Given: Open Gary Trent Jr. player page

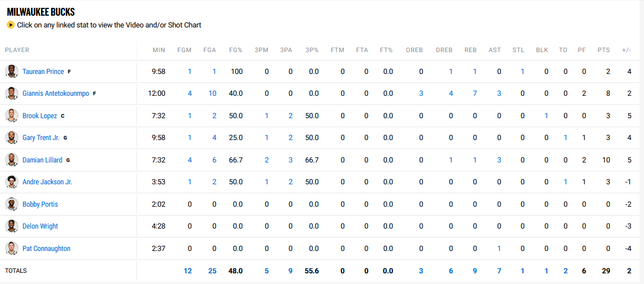Looking at the screenshot, I should [x=40, y=138].
